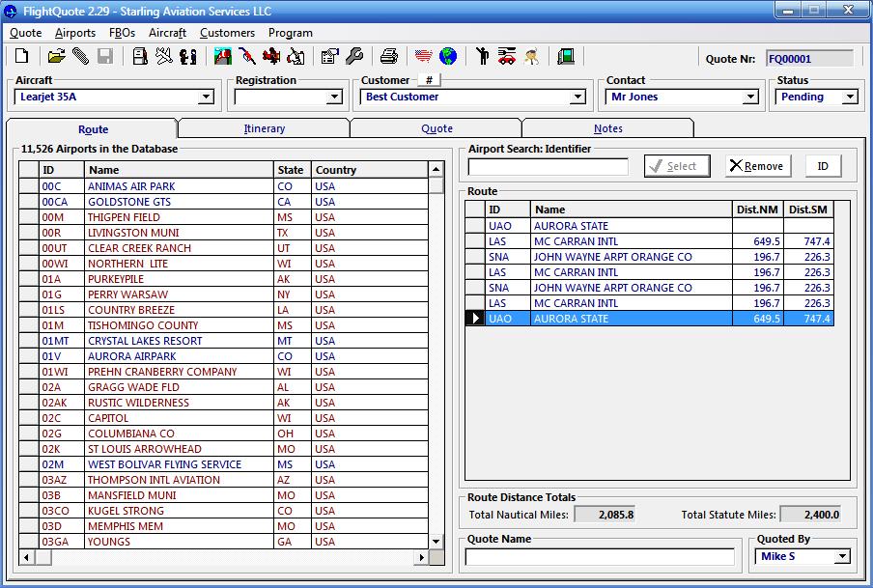Image resolution: width=873 pixels, height=588 pixels.
Task: Expand the Status dropdown
Action: 850,98
